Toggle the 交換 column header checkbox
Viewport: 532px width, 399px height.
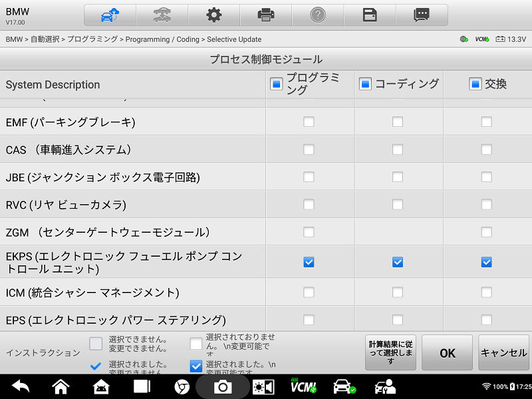[x=475, y=84]
